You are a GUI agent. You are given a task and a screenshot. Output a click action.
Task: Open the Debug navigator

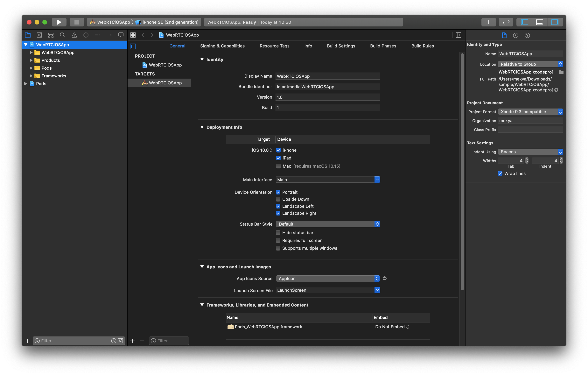point(97,35)
